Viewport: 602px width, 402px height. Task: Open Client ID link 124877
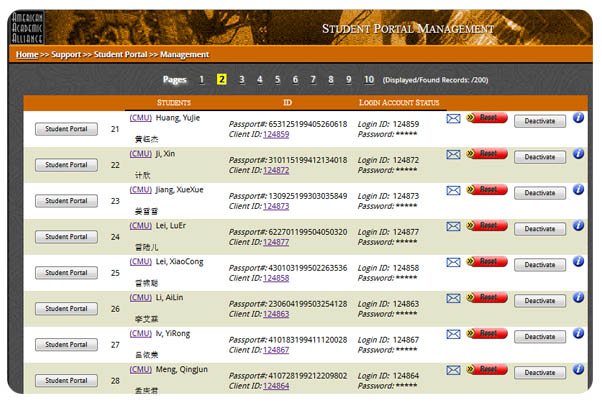(x=276, y=242)
